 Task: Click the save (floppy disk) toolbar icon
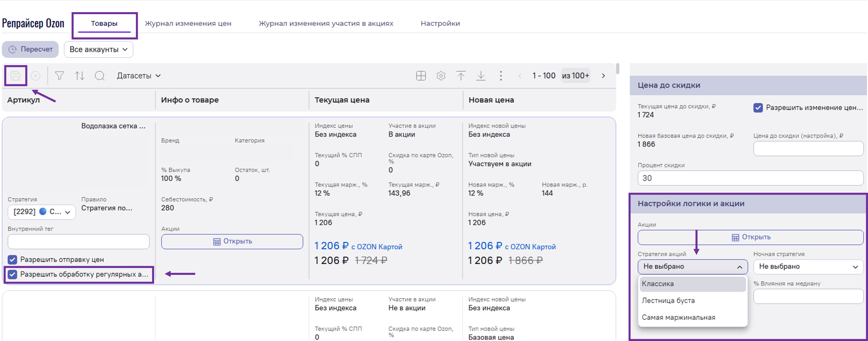click(16, 76)
